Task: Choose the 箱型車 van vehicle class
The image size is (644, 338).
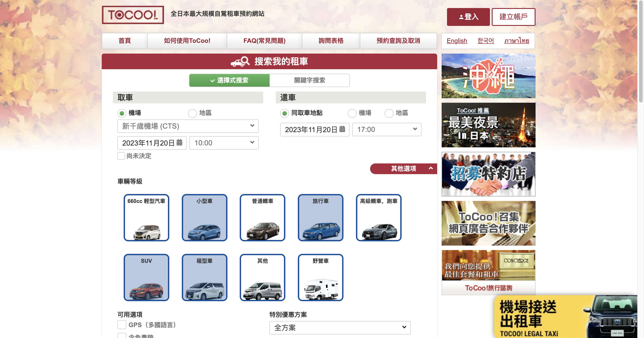Action: (205, 277)
